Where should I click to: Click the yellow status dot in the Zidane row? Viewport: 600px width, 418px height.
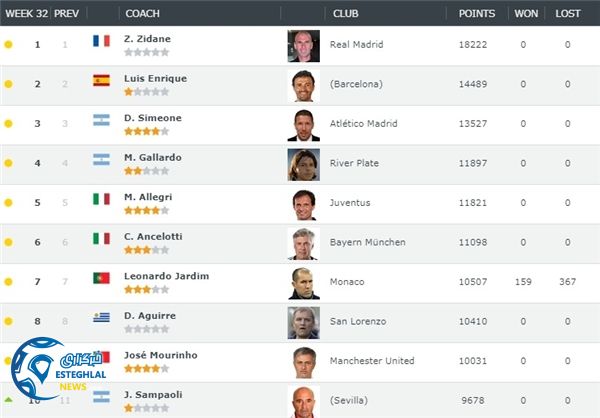[9, 45]
